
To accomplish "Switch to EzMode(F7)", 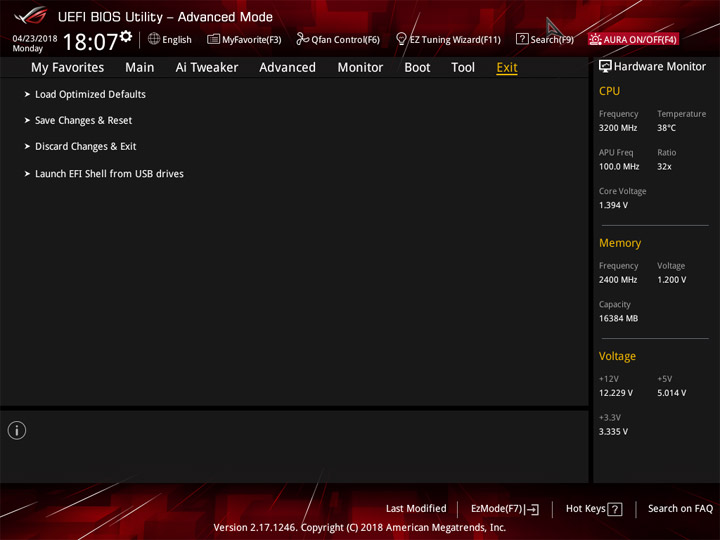I will click(x=505, y=509).
